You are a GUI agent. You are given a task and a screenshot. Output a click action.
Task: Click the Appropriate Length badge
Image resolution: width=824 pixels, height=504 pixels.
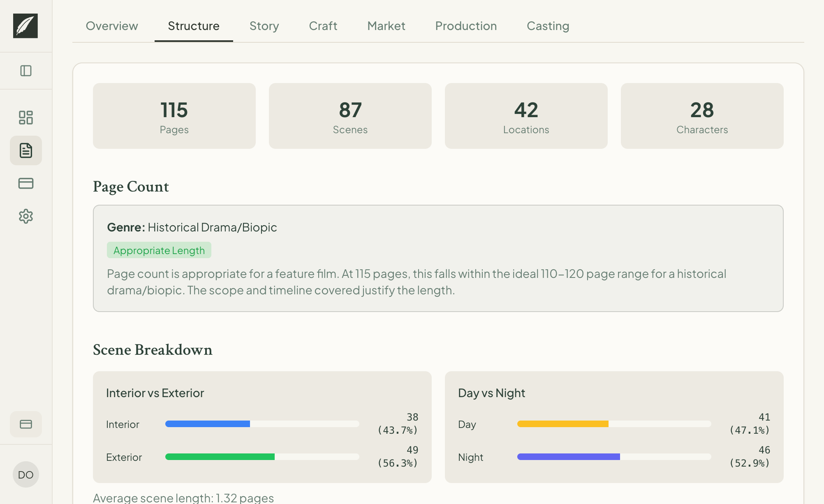click(x=159, y=250)
